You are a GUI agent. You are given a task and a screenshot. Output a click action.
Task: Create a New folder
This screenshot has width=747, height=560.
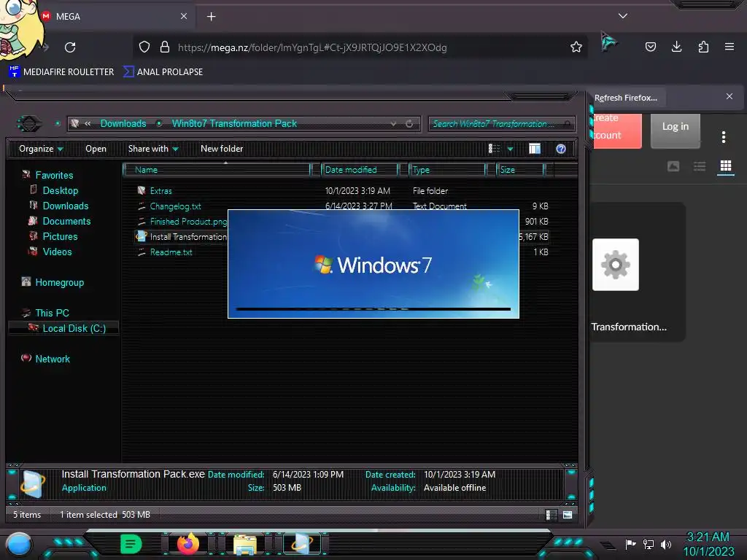pyautogui.click(x=222, y=149)
